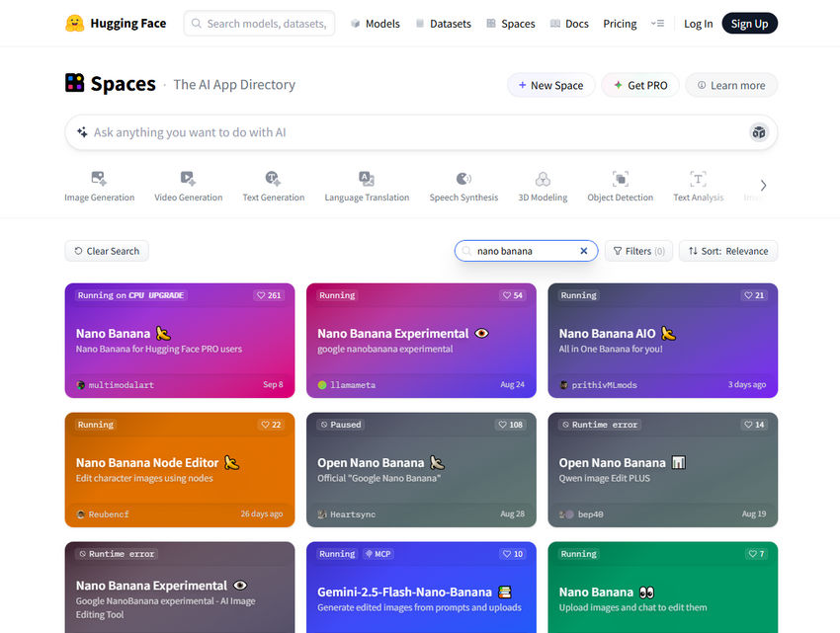Go to the Datasets nav item
840x633 pixels.
443,24
